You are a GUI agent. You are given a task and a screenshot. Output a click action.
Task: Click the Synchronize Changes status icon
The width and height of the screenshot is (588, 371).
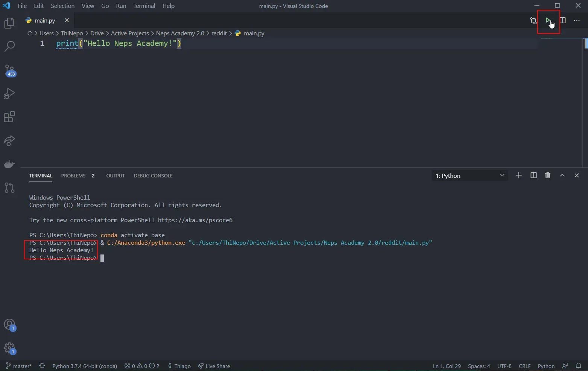(x=42, y=366)
